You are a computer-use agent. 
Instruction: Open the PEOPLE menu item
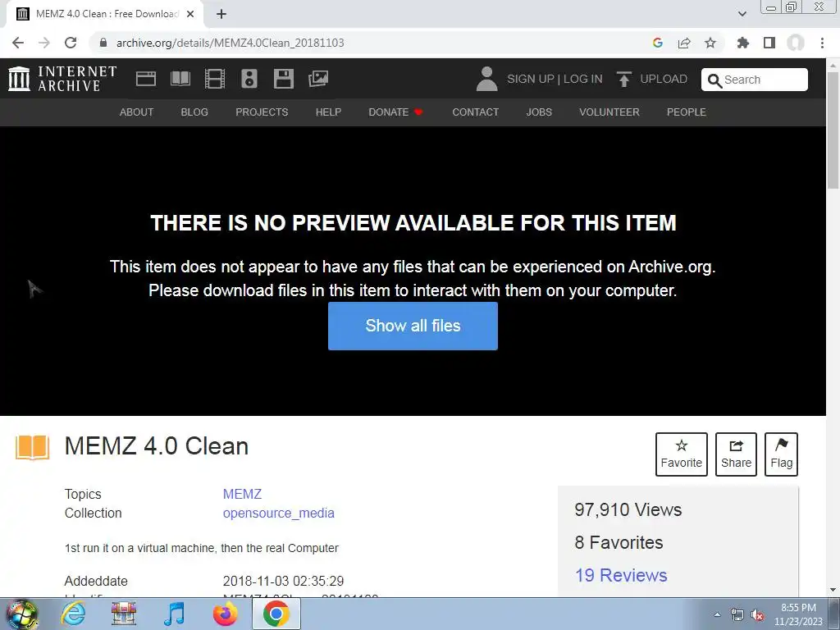click(687, 112)
